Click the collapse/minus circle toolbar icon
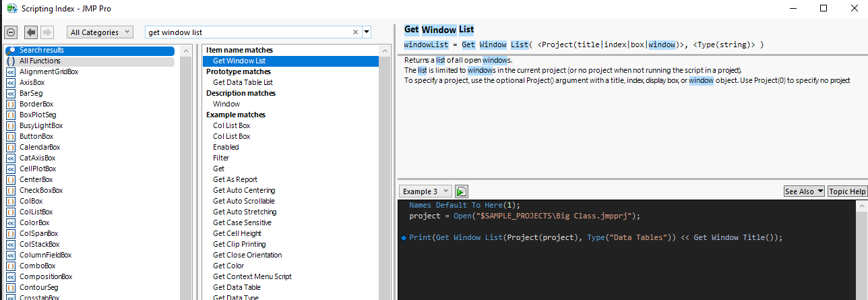Screen dimensions: 868x300 pos(10,32)
